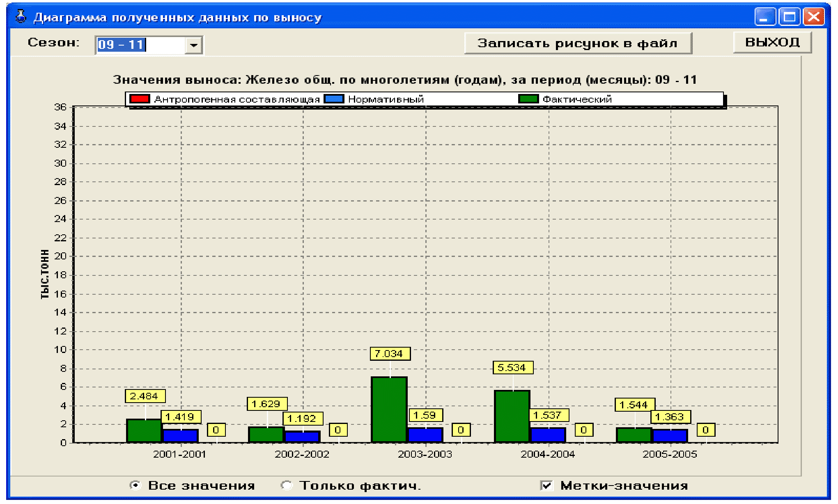The height and width of the screenshot is (504, 838).
Task: Click the 7.034 value label
Action: pos(390,354)
